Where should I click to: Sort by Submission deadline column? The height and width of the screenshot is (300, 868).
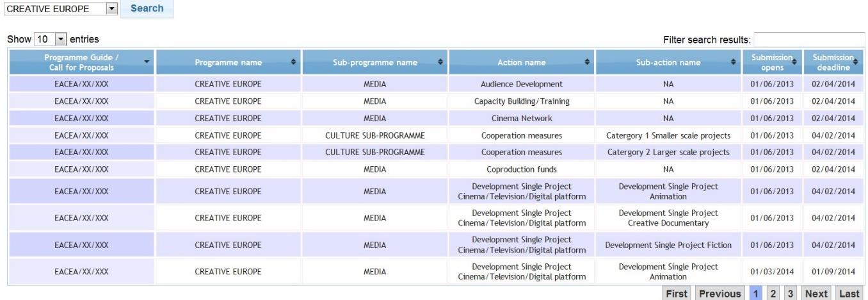833,62
